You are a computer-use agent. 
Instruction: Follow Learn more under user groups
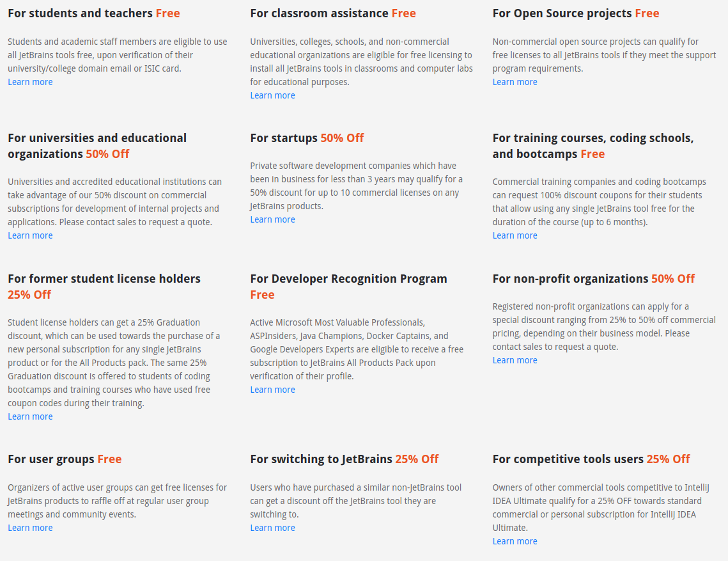[30, 528]
